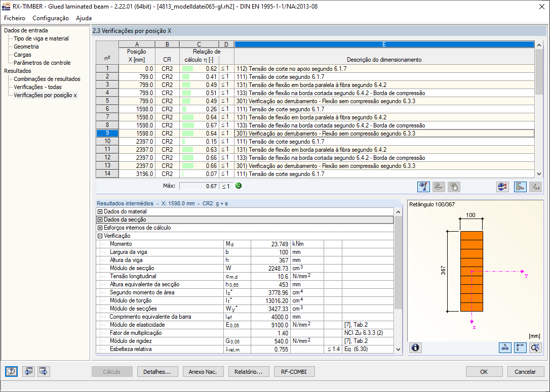Click the RX-TIMBER application icon in the title bar
Viewport: 550px width, 392px height.
click(6, 6)
